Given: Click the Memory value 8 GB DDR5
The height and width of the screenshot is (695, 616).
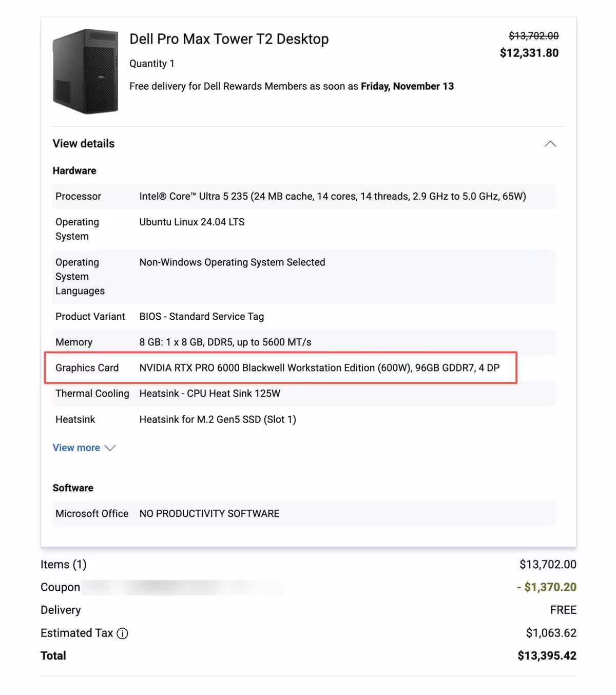Looking at the screenshot, I should (225, 342).
